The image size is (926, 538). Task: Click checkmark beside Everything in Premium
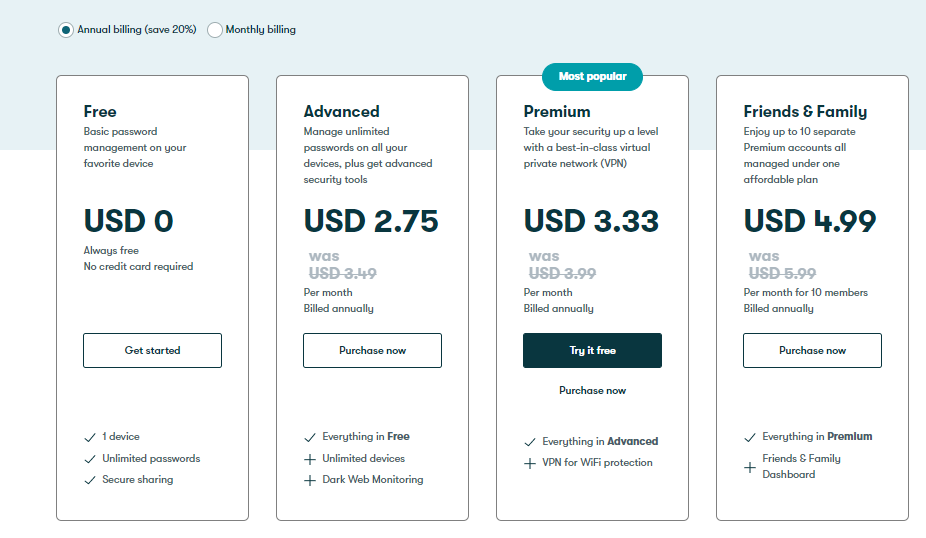(x=750, y=437)
